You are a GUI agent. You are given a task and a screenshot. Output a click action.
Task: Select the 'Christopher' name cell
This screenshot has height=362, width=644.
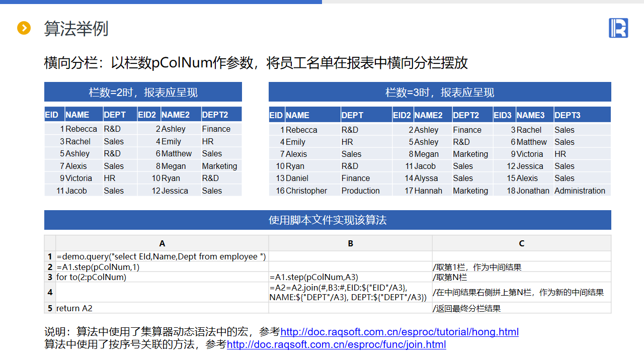306,191
